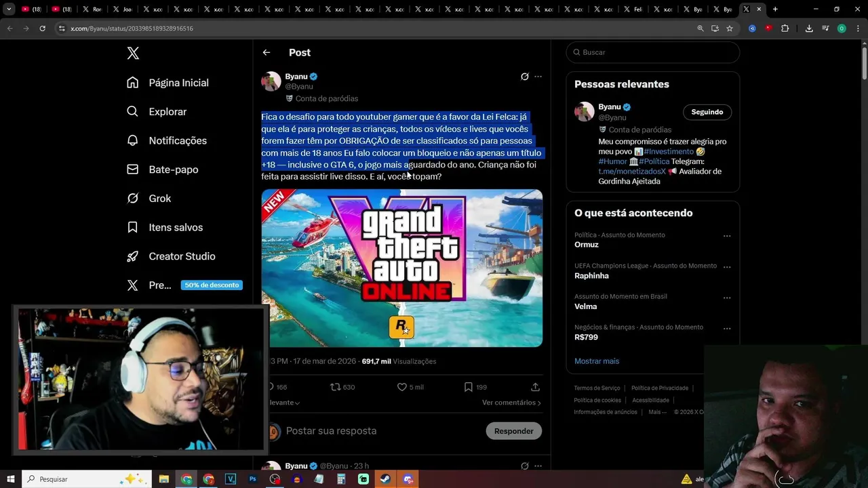Bookmark this page with the star icon

(x=730, y=28)
